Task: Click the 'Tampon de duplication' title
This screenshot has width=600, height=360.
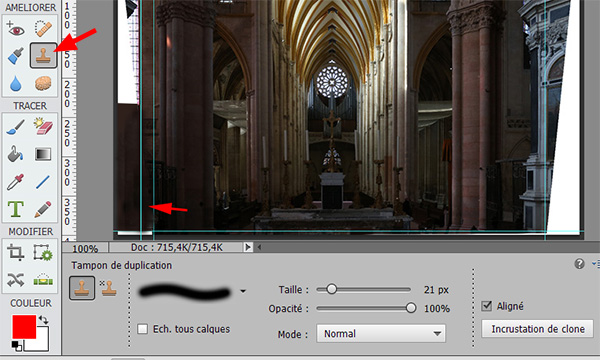Action: tap(121, 266)
